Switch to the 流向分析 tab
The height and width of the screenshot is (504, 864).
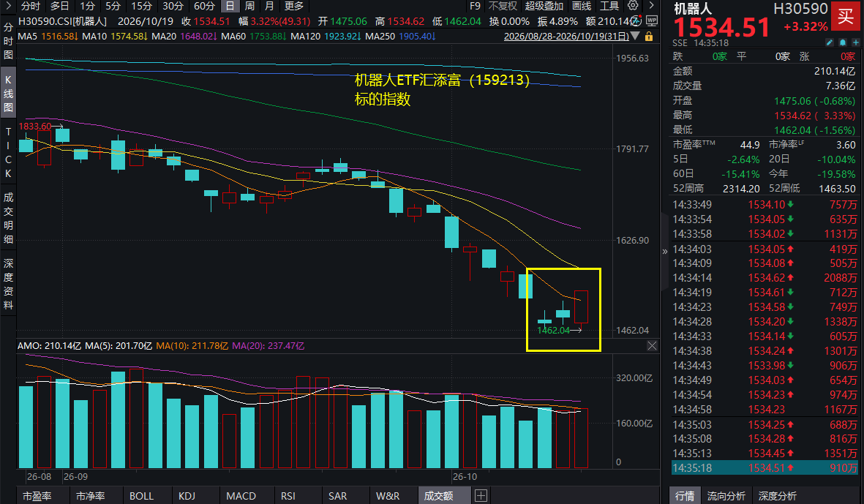pos(726,496)
